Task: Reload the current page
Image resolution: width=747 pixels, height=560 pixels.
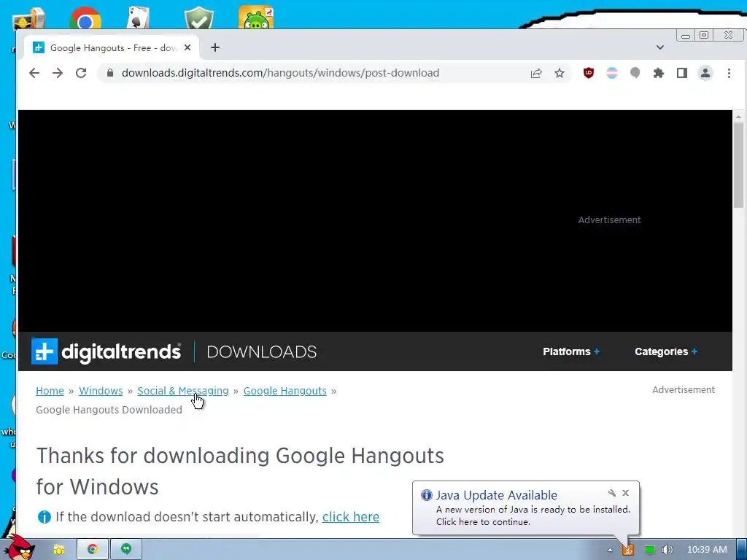Action: (81, 73)
